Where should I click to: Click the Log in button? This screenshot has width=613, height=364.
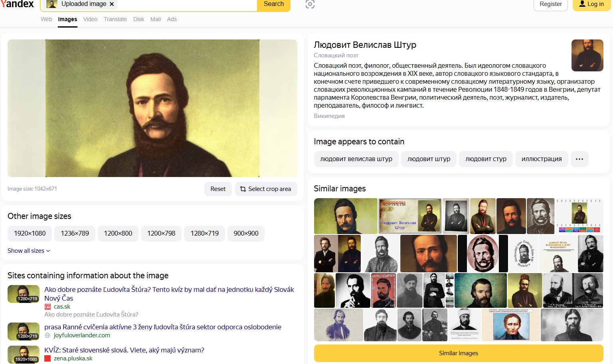[591, 4]
